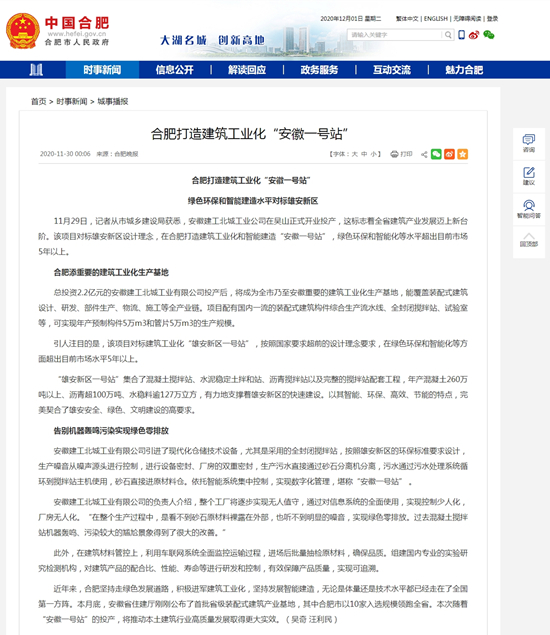Click the orange star favorite icon
The image size is (550, 635).
(463, 154)
